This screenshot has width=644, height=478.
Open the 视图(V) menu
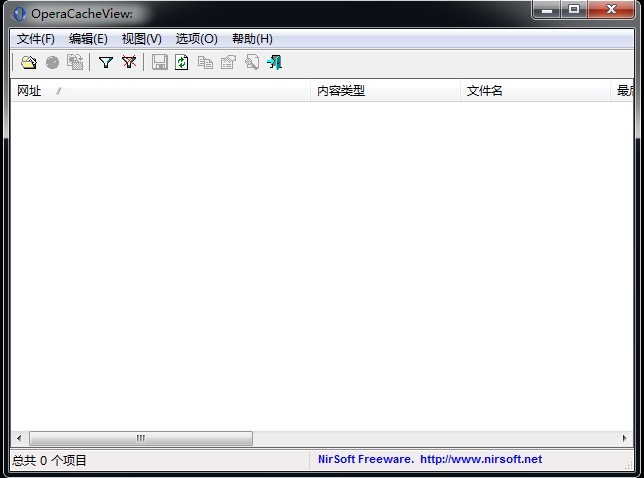pyautogui.click(x=141, y=39)
